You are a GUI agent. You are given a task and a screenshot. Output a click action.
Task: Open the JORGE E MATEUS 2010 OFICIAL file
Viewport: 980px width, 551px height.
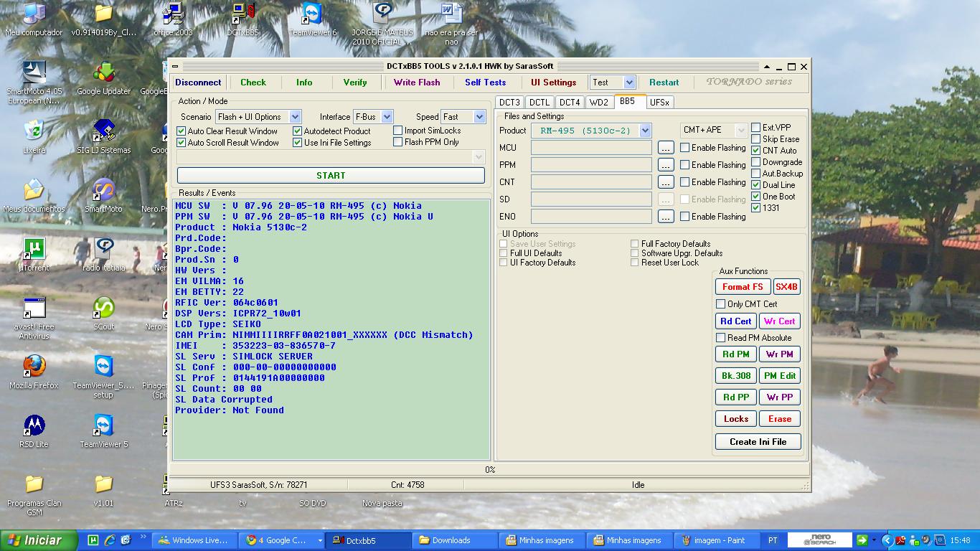tap(382, 24)
